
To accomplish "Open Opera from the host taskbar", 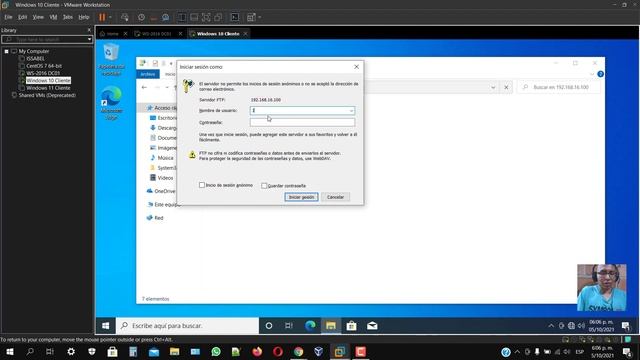I will (x=278, y=351).
